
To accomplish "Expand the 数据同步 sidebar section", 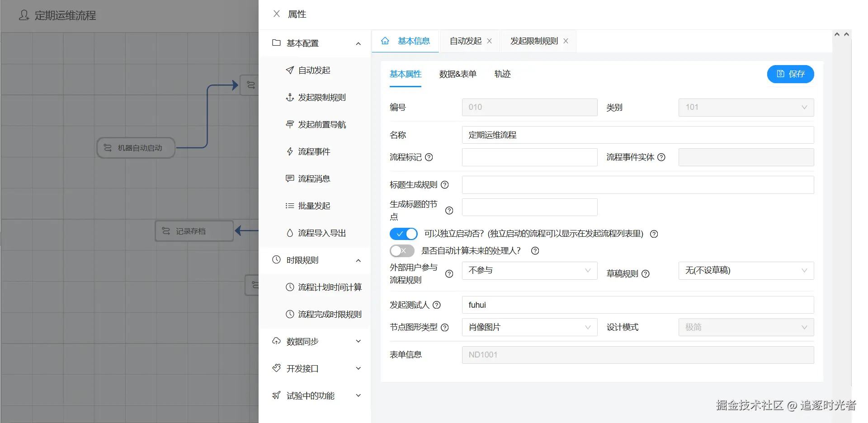I will 316,342.
